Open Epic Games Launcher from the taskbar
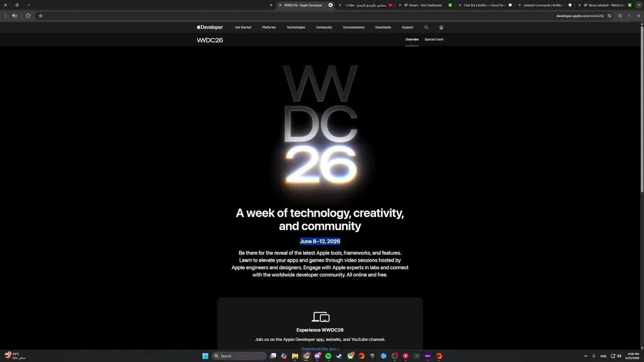This screenshot has height=362, width=644. 372,356
